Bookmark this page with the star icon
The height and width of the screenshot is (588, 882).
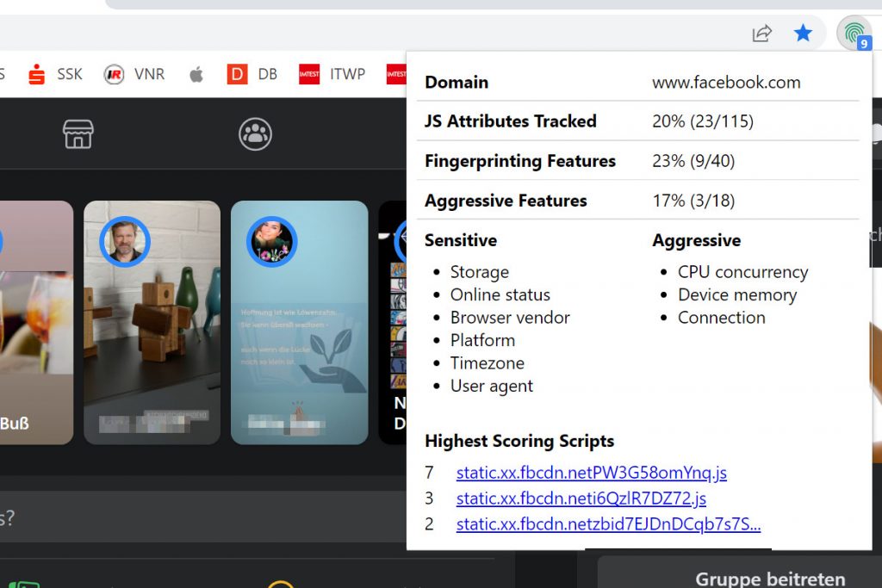point(803,34)
